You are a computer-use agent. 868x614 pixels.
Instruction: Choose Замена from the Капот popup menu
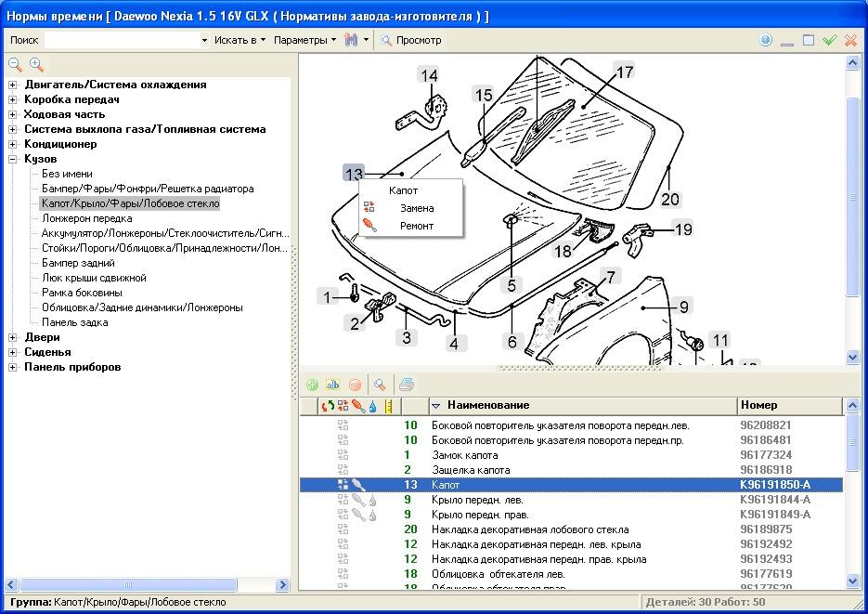point(416,208)
